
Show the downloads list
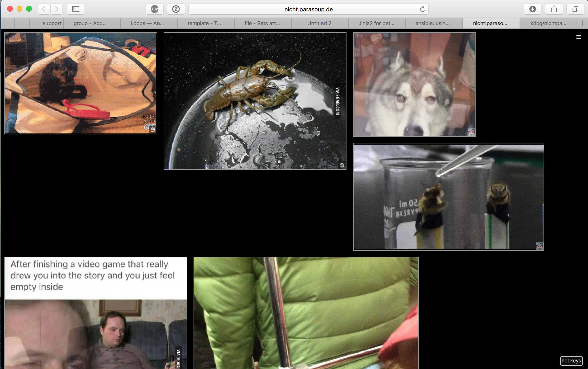point(532,9)
